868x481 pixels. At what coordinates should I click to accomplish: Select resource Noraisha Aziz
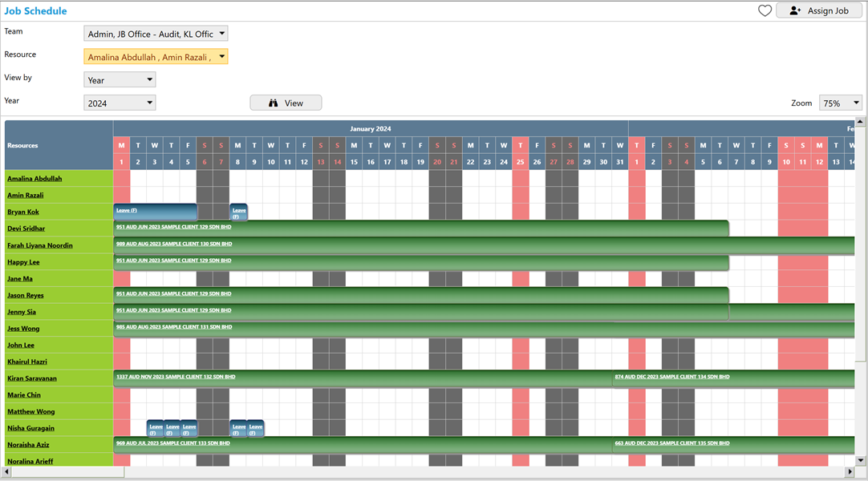pos(27,445)
